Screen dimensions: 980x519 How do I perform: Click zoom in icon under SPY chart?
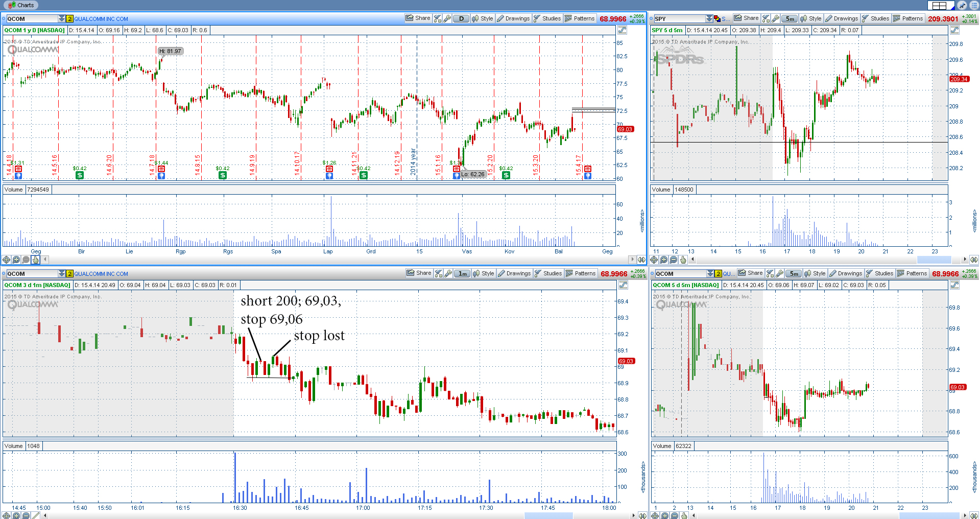tap(664, 259)
